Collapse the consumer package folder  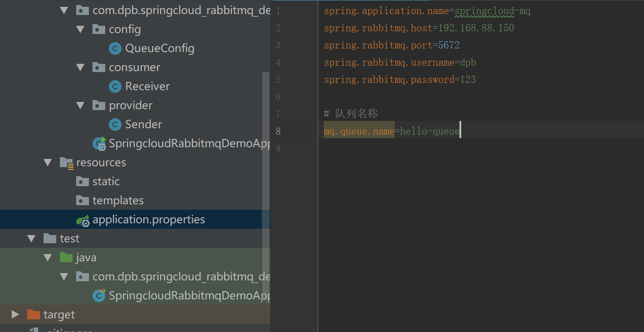click(81, 67)
